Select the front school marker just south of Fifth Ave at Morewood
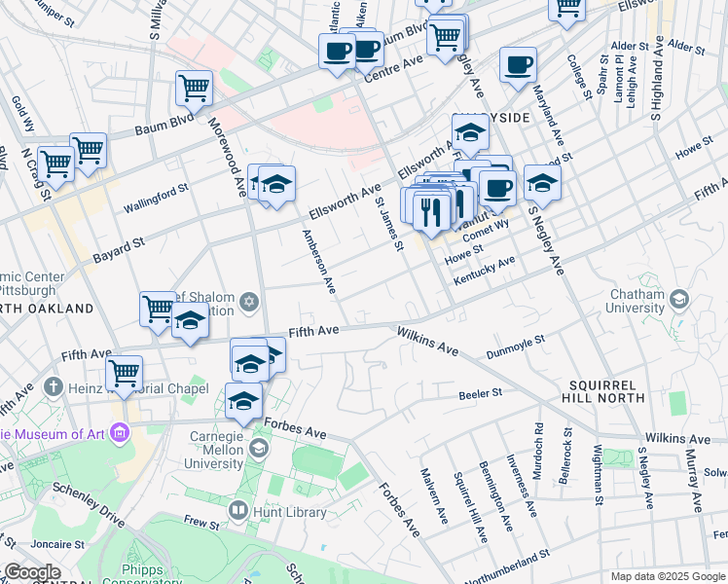 click(x=251, y=366)
